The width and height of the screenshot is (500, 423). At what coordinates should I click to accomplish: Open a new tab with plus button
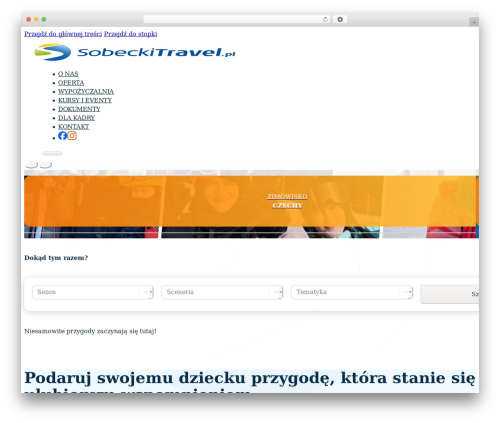[x=474, y=22]
